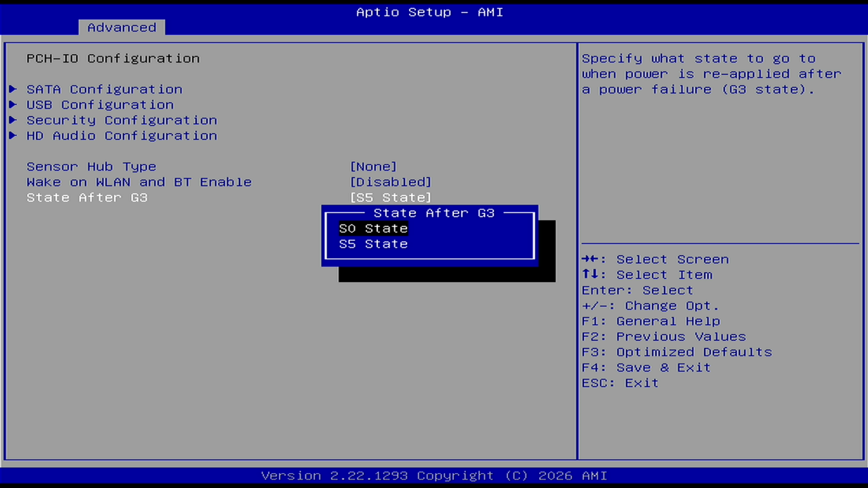Click the ESC: Exit hint
Viewport: 868px width, 488px height.
click(621, 383)
